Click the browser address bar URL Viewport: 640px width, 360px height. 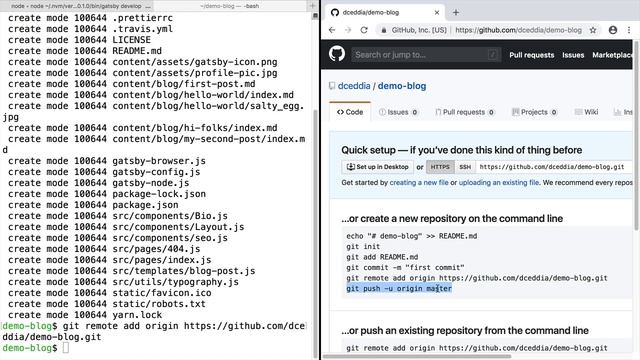tap(518, 30)
